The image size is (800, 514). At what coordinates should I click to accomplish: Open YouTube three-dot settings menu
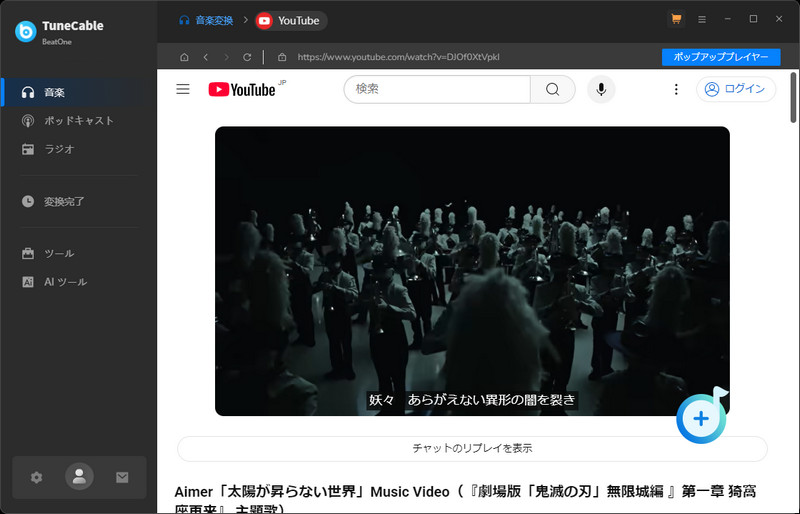tap(676, 89)
